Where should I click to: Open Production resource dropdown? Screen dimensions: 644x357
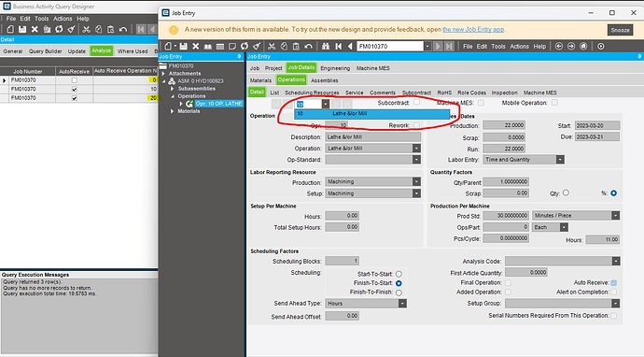[416, 181]
